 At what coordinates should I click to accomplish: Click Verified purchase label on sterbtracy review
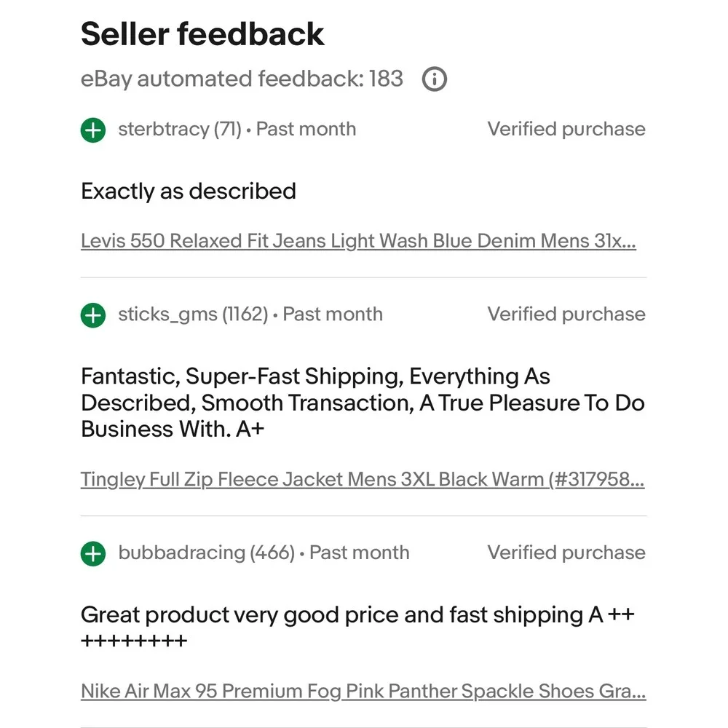(x=566, y=129)
